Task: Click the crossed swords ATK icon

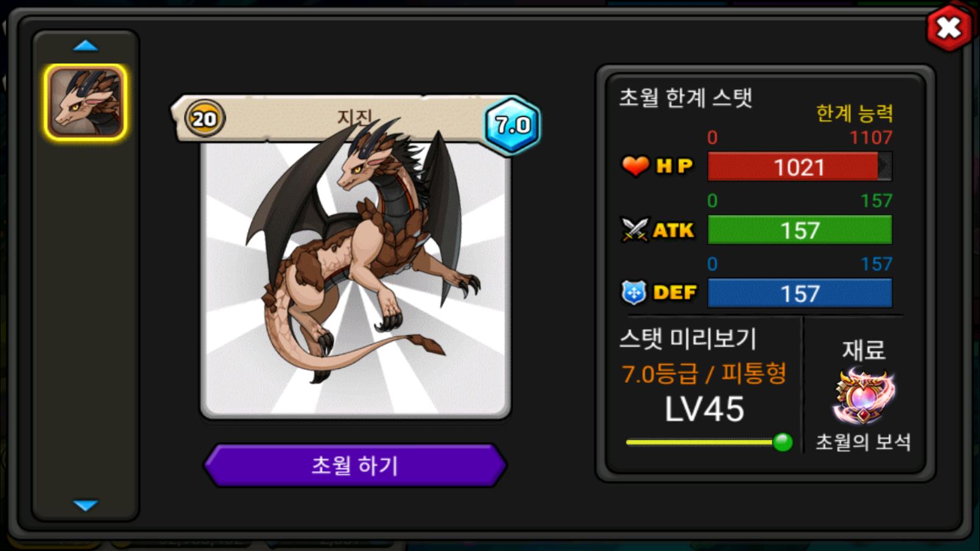Action: point(635,230)
